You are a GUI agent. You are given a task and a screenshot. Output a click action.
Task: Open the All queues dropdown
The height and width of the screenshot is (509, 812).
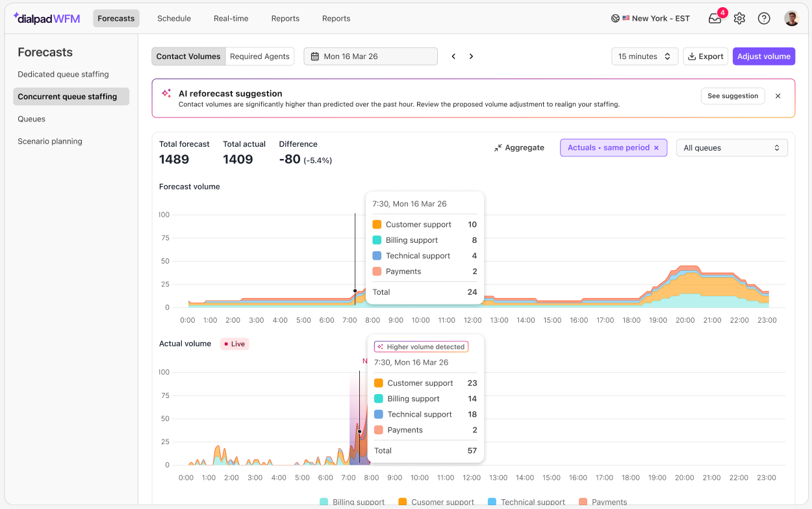click(732, 148)
